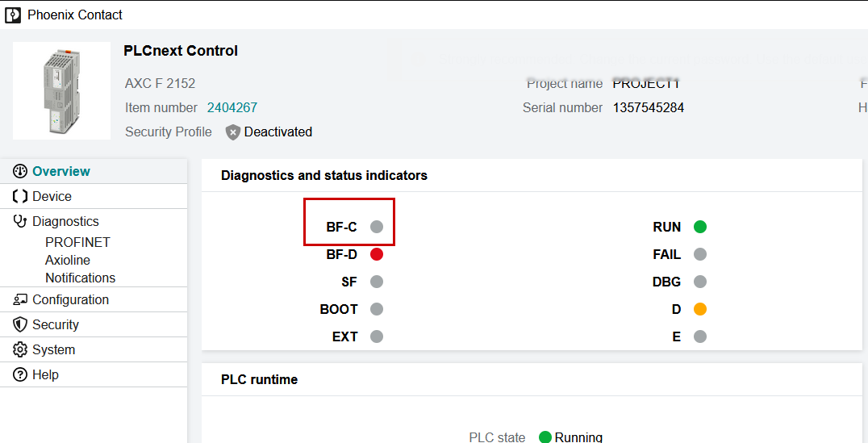Screen dimensions: 868x443
Task: Click the System gear icon
Action: click(20, 349)
